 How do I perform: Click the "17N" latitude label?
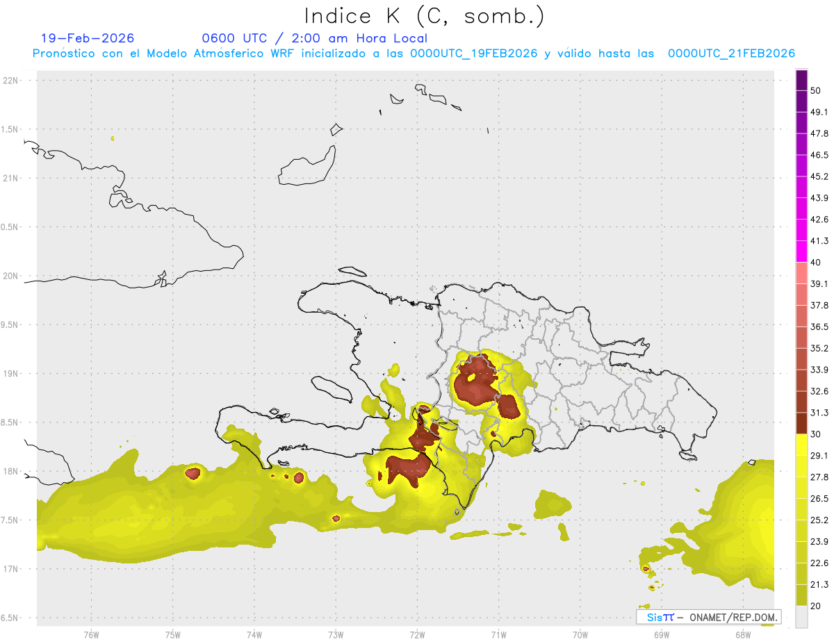point(11,569)
